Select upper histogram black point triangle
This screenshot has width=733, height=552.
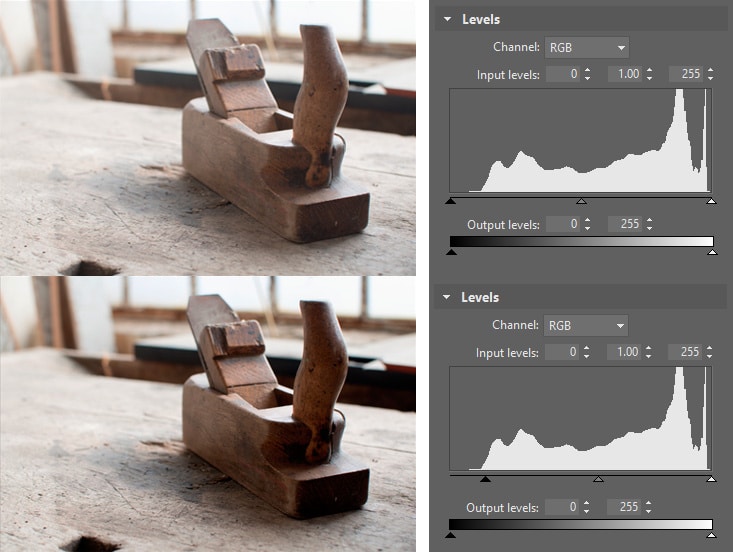pos(451,201)
